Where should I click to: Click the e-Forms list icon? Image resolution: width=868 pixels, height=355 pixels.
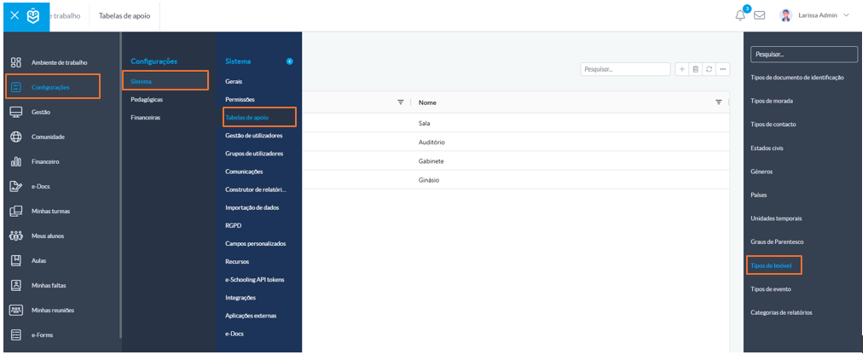pos(16,335)
